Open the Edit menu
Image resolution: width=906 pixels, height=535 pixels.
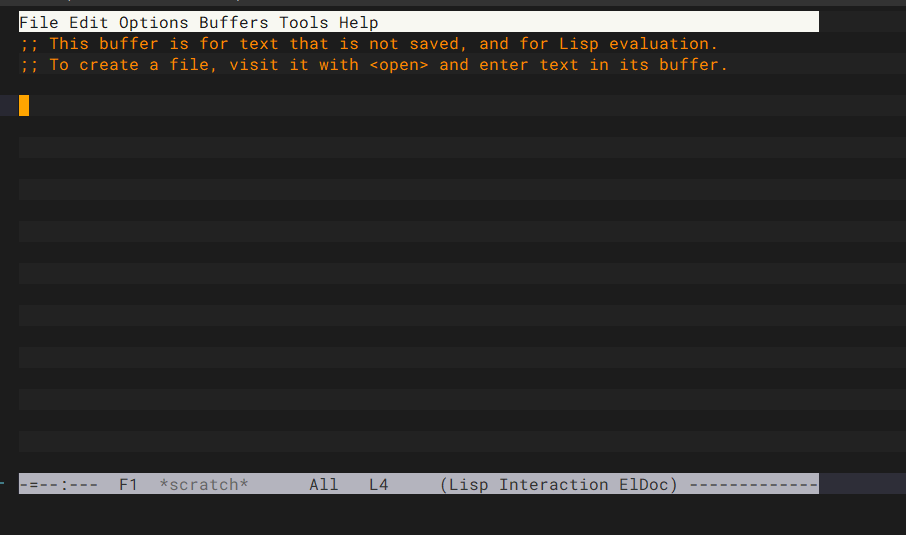click(x=88, y=22)
